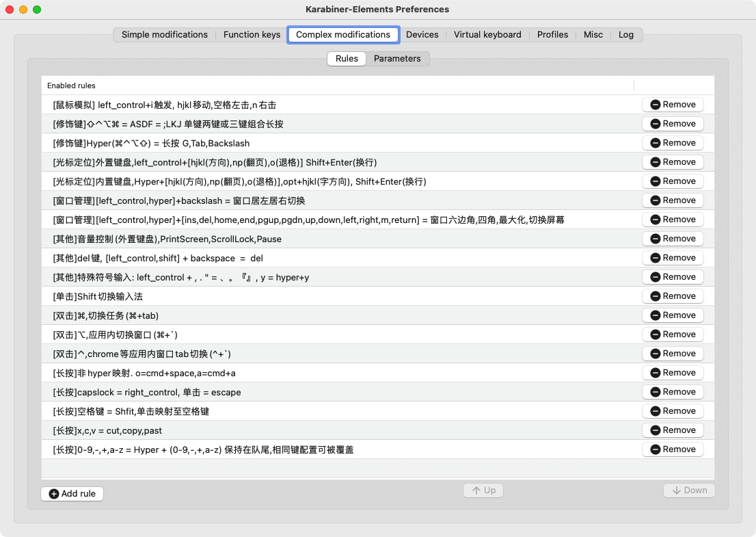Select the [其他]del键 rule text
This screenshot has height=537, width=756.
158,258
